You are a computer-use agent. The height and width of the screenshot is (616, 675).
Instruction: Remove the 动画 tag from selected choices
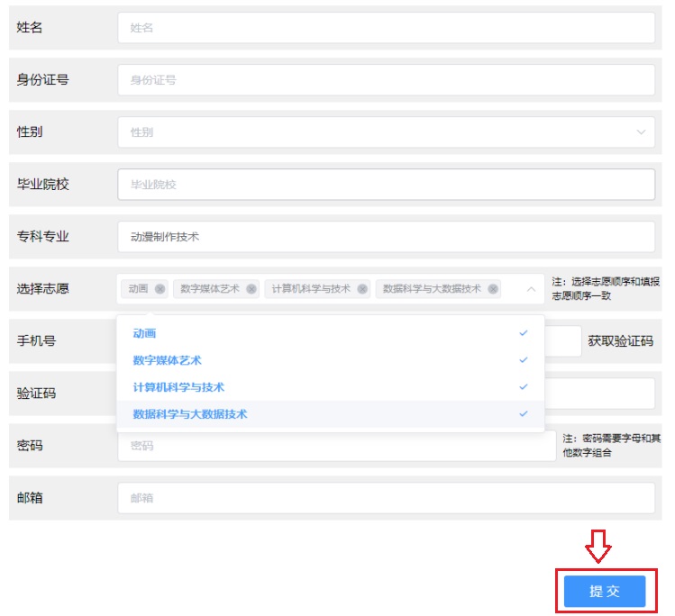(160, 289)
